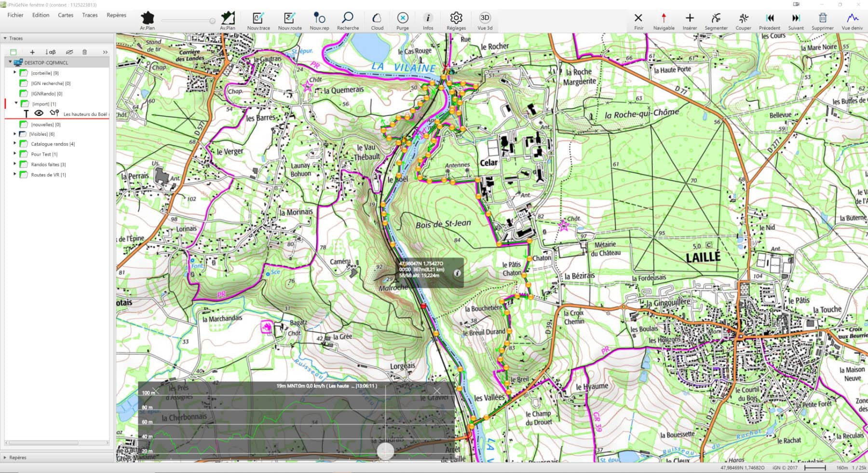Image resolution: width=868 pixels, height=473 pixels.
Task: Click the Segmenter trace tool
Action: pos(716,21)
